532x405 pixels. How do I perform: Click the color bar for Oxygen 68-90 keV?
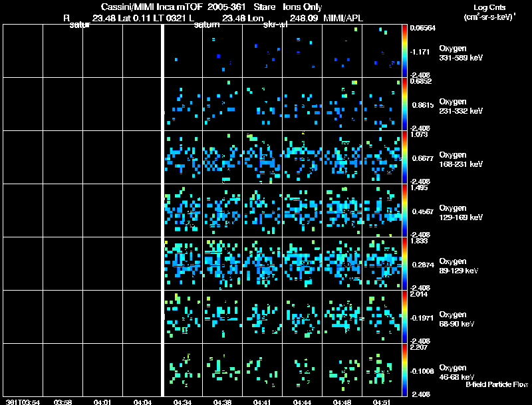click(404, 317)
